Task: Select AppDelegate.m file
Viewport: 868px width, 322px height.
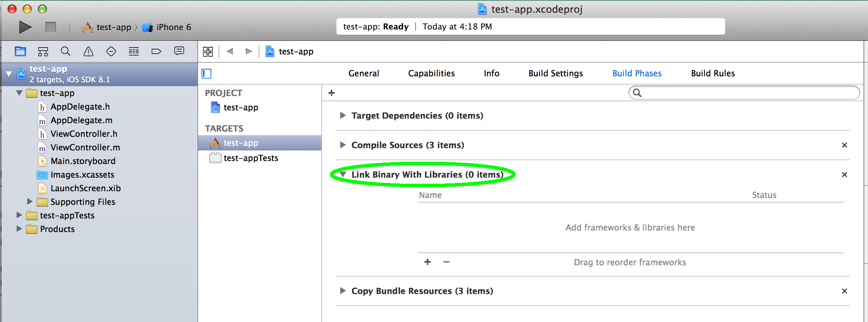Action: coord(75,120)
